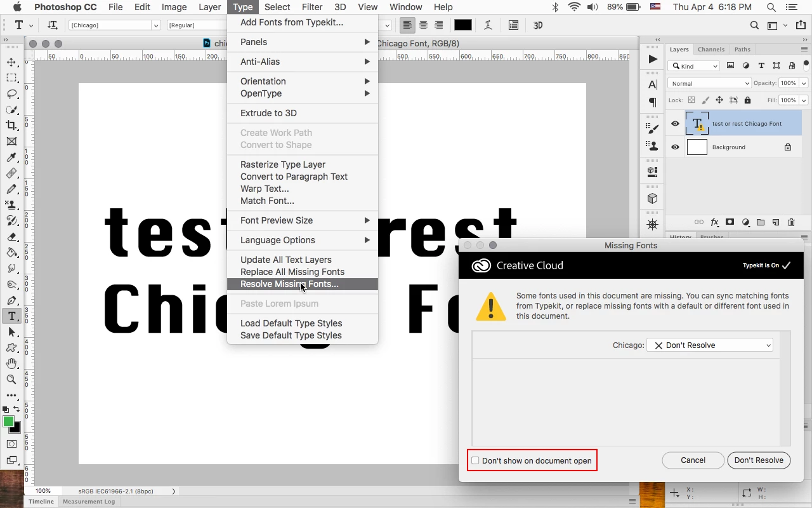
Task: Toggle filter for type layers
Action: [x=761, y=66]
